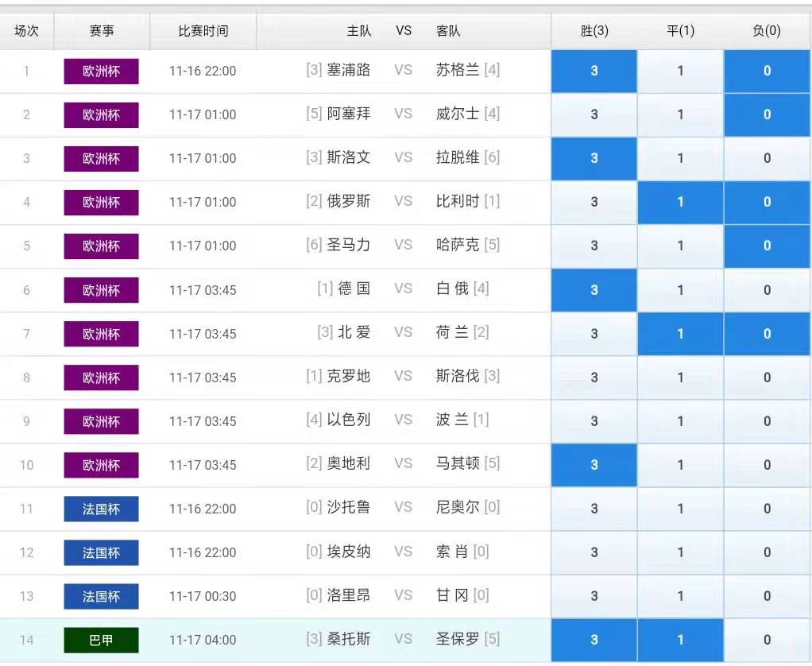
Task: Deselect loss (0) for 北爱 vs 荷兰
Action: 767,334
